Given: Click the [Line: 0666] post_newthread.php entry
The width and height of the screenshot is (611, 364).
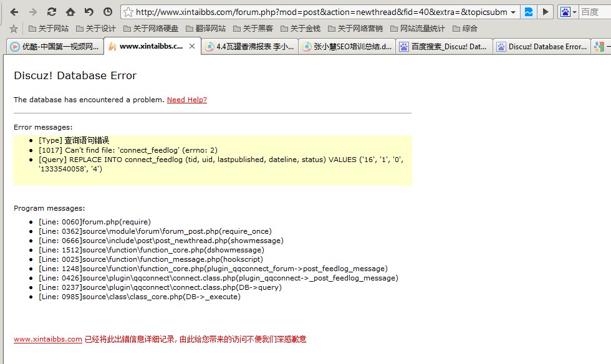Looking at the screenshot, I should click(x=161, y=241).
